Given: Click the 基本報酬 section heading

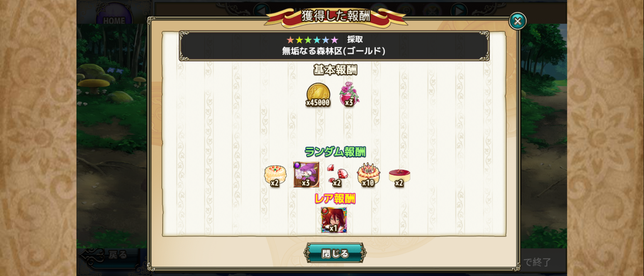Looking at the screenshot, I should (335, 70).
